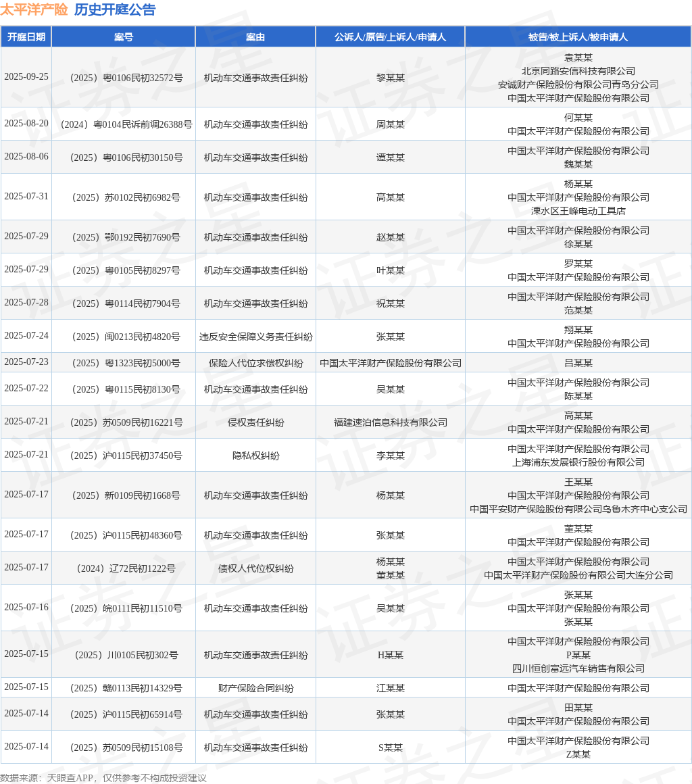Select the 案号 column header
Screen dimensions: 692x784
coord(124,37)
